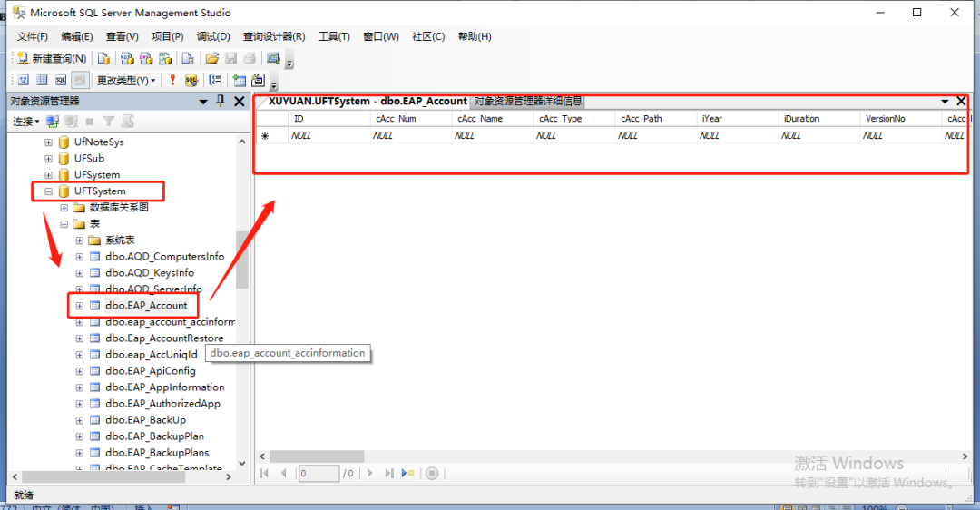This screenshot has width=980, height=510.
Task: Click the Filter funnel icon in Object Explorer
Action: [x=108, y=122]
